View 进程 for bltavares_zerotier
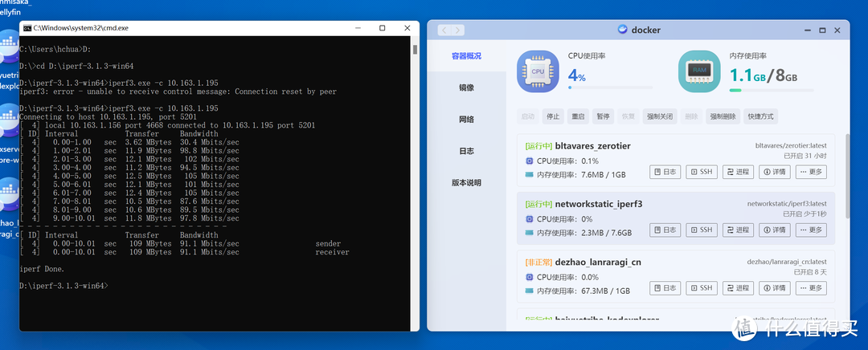Screen dimensions: 868x350 pyautogui.click(x=738, y=172)
